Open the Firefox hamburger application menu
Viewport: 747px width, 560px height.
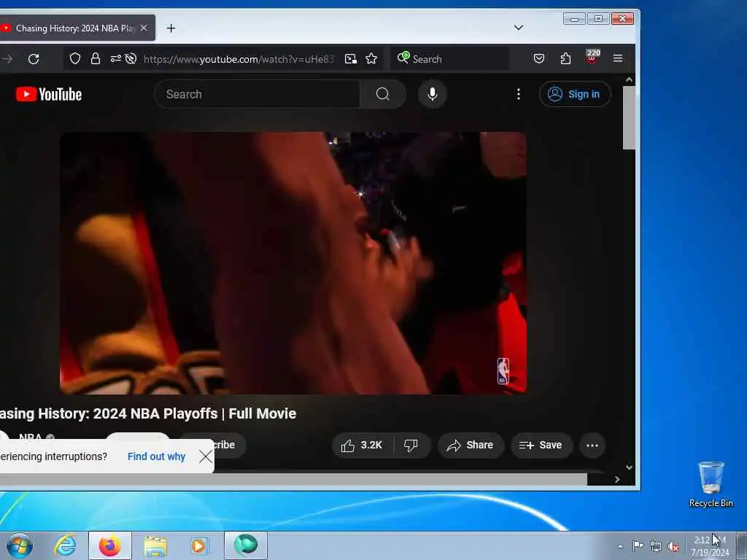coord(618,58)
